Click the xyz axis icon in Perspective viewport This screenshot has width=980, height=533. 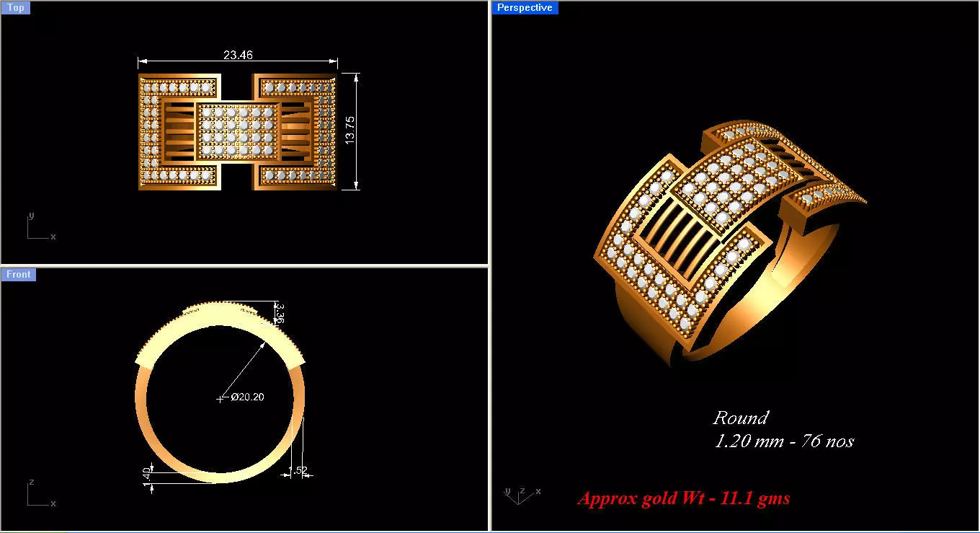(x=522, y=495)
